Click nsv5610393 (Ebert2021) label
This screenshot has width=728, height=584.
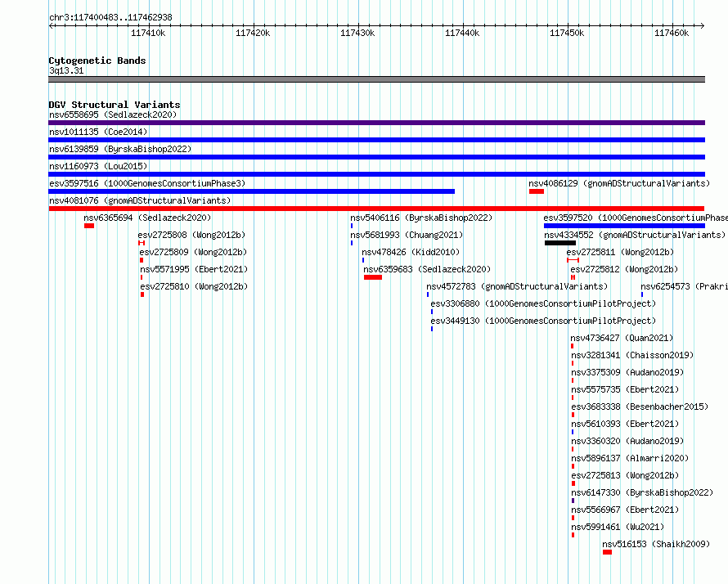point(625,424)
